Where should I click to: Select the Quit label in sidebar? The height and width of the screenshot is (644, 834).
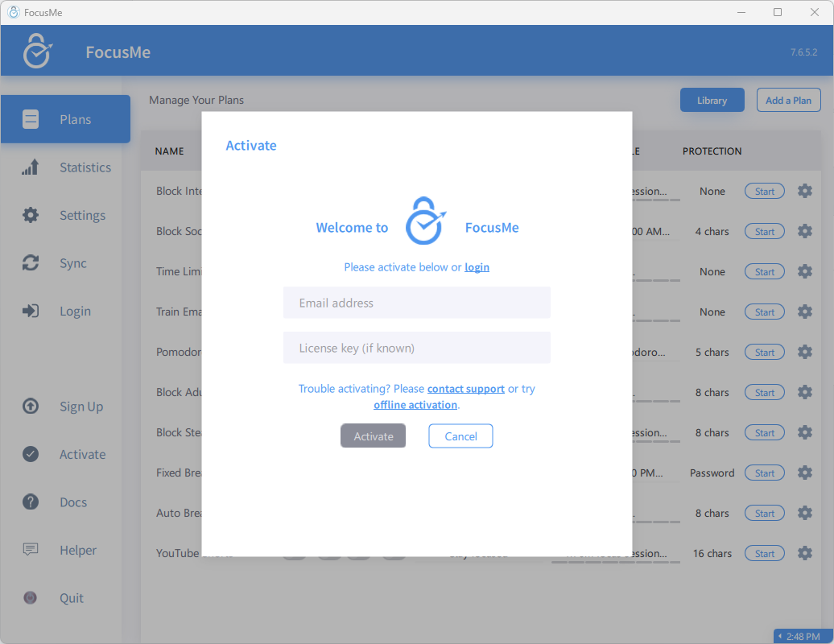(x=72, y=598)
